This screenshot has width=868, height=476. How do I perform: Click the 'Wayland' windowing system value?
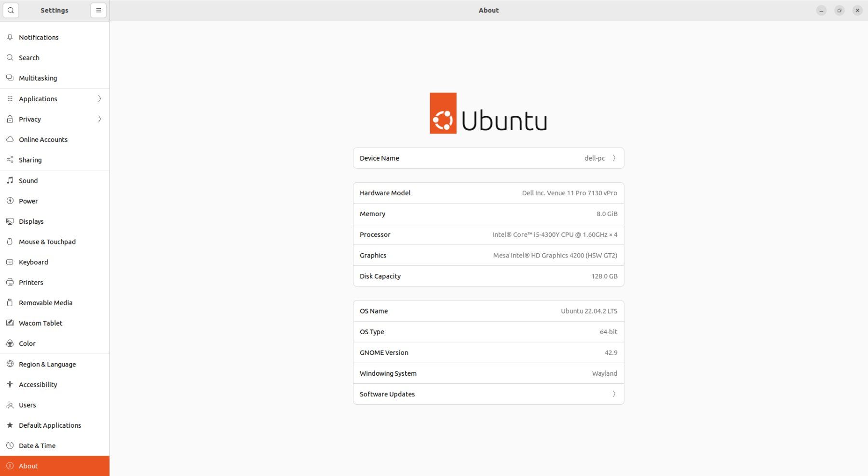pos(605,373)
